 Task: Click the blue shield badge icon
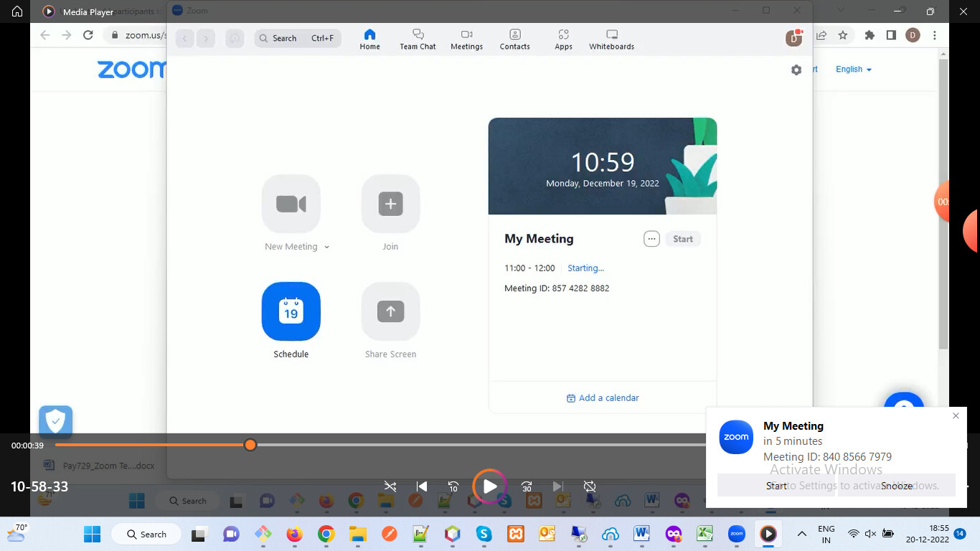(x=56, y=421)
